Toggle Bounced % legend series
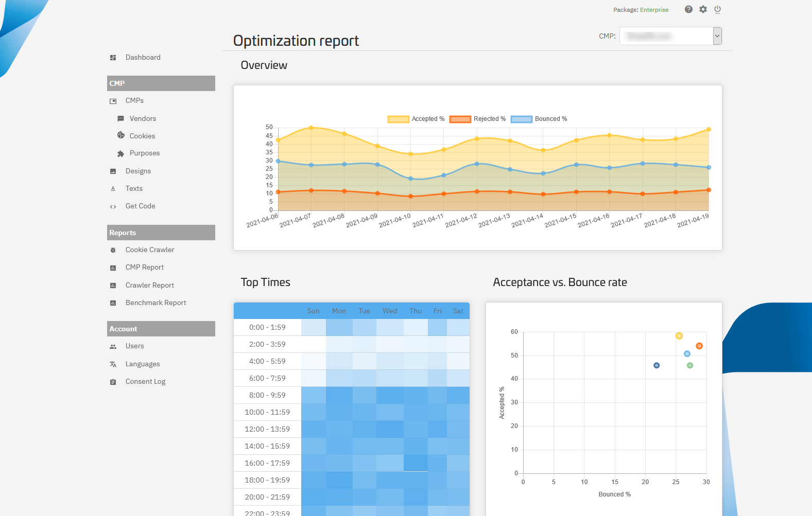Viewport: 812px width, 516px height. pyautogui.click(x=539, y=119)
